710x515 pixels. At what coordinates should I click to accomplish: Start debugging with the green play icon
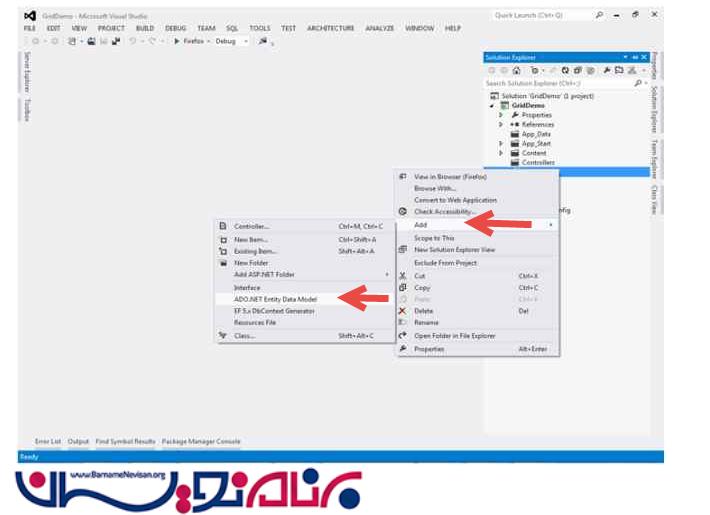[177, 41]
